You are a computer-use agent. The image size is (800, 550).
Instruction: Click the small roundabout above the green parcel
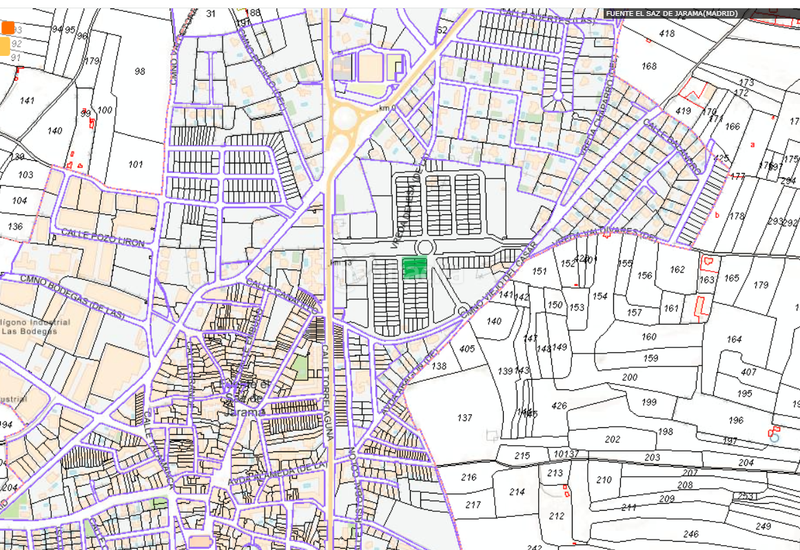pos(424,248)
